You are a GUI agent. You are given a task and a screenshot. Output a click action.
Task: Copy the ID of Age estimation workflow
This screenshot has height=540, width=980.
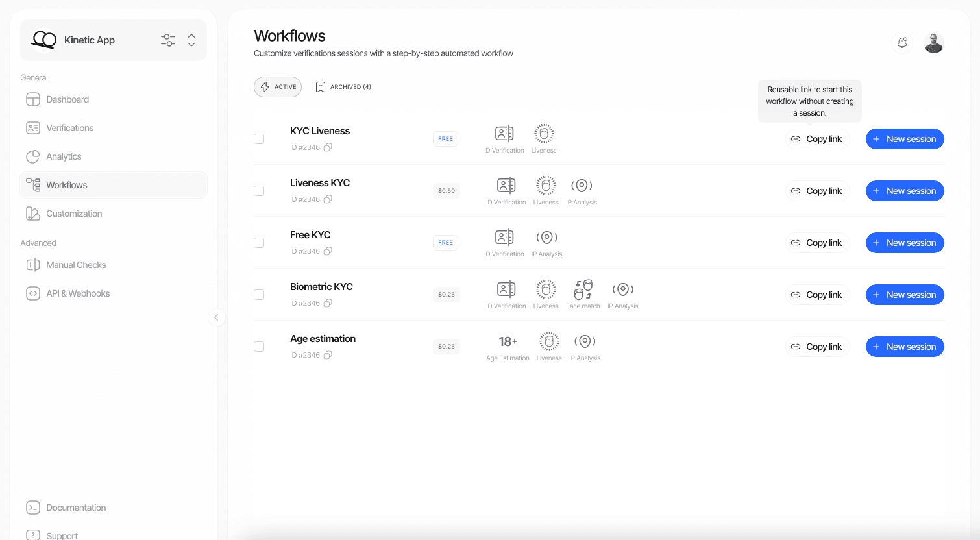click(328, 355)
